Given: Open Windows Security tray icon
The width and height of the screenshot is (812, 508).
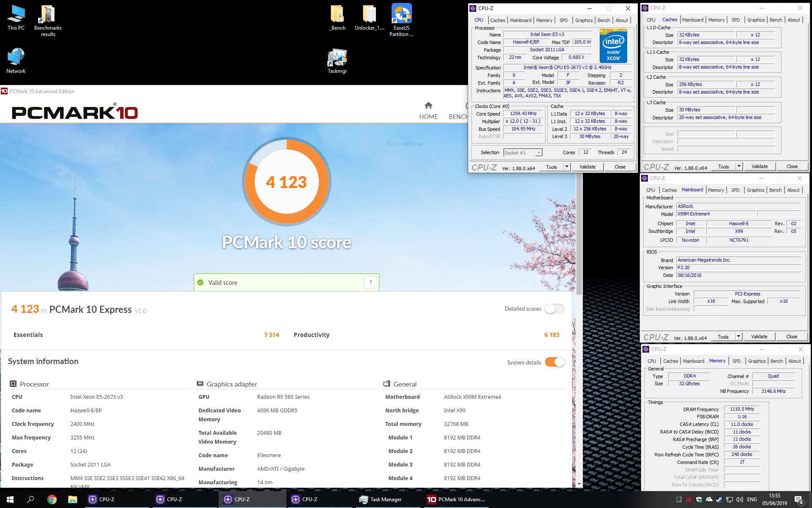Looking at the screenshot, I should pos(699,500).
